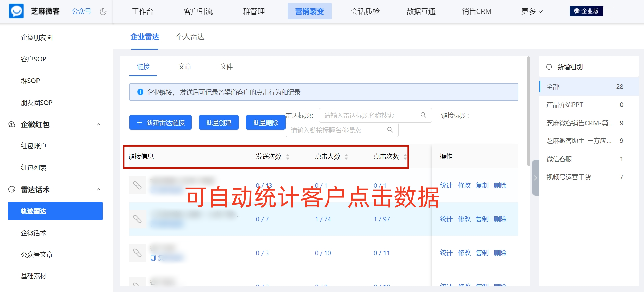The height and width of the screenshot is (292, 644).
Task: Click 统计 in the 0 / 10 row
Action: point(446,253)
